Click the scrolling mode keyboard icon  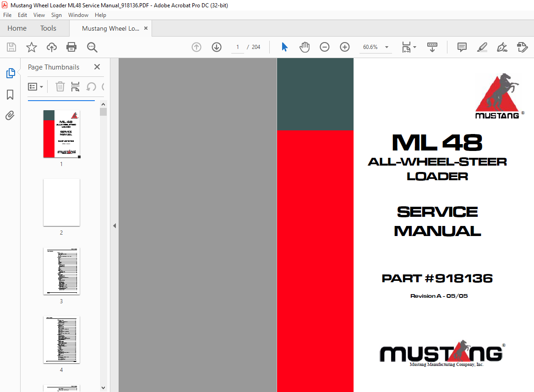point(432,47)
